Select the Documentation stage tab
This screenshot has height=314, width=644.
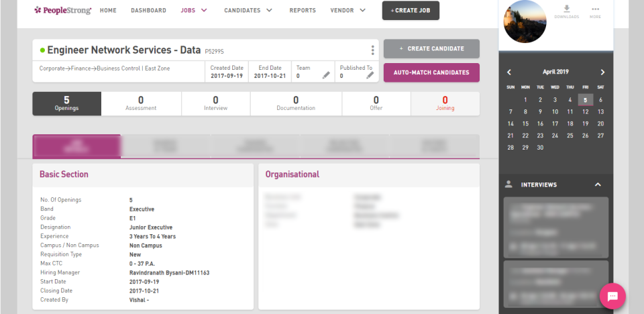(x=296, y=103)
